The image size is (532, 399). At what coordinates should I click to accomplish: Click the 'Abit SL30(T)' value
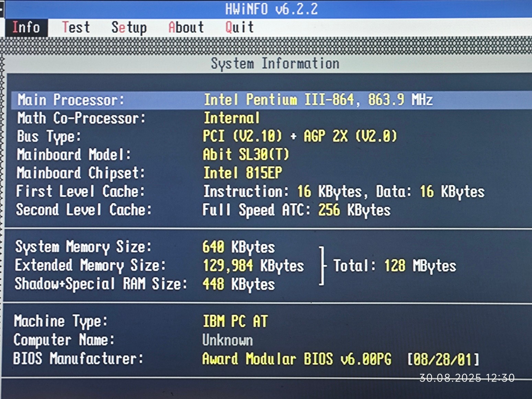tap(246, 154)
